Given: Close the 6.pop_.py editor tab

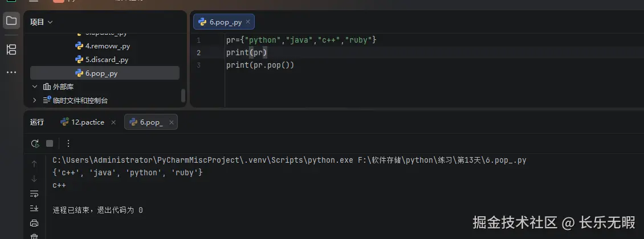Looking at the screenshot, I should 248,22.
